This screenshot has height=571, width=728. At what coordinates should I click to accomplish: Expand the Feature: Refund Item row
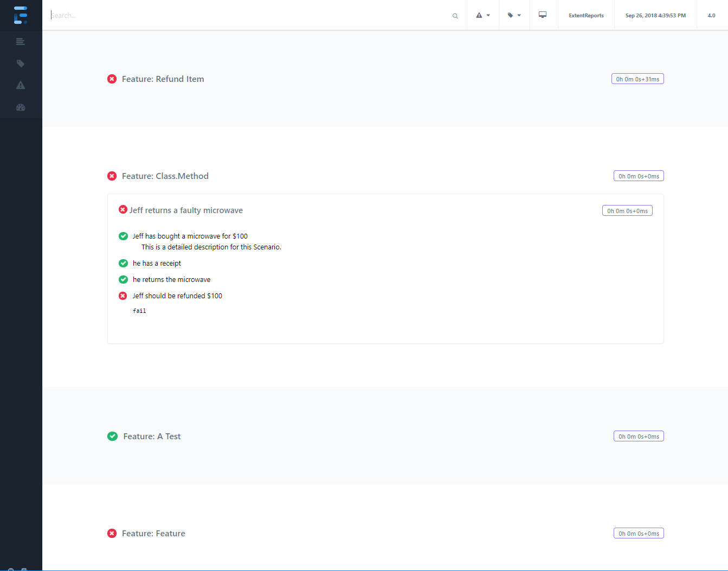click(163, 79)
